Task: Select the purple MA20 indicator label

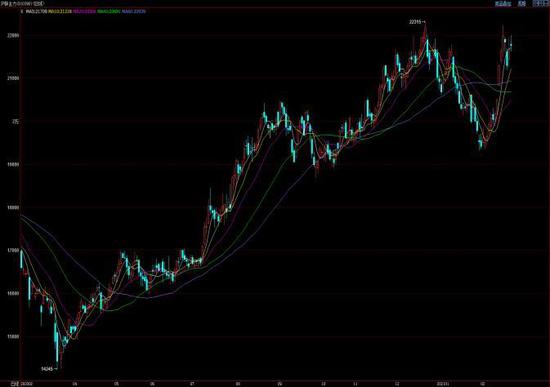Action: (84, 11)
